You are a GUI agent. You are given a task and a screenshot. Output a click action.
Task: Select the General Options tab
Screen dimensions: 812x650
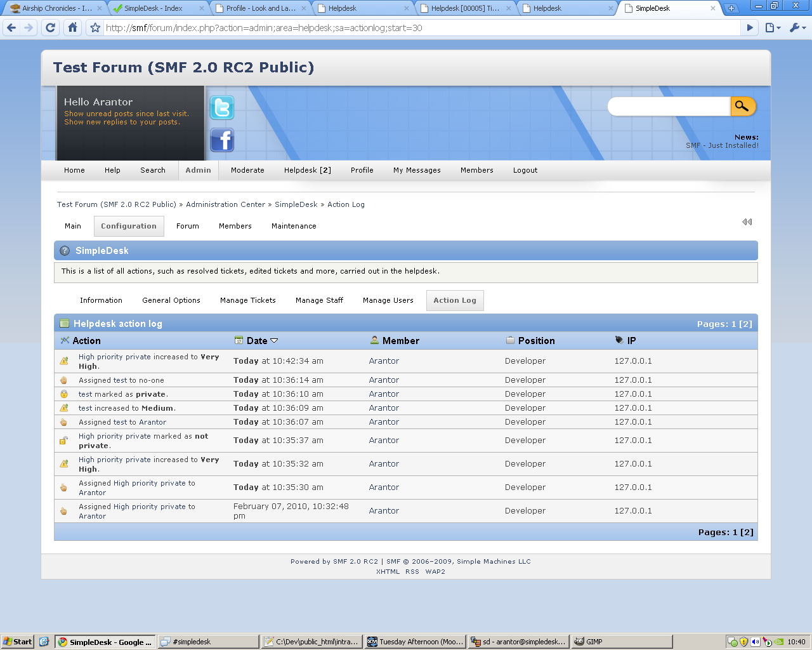(171, 300)
